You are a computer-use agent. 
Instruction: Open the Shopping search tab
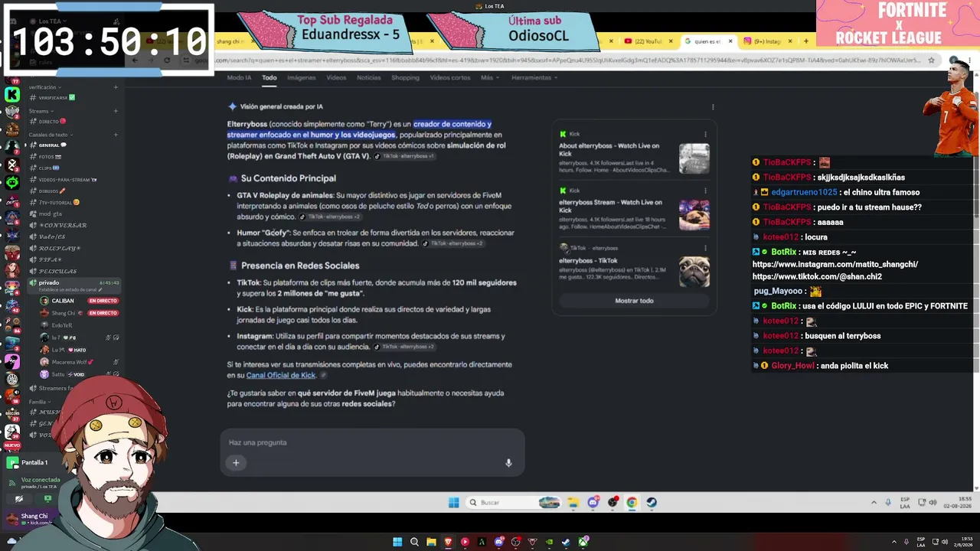click(x=405, y=77)
